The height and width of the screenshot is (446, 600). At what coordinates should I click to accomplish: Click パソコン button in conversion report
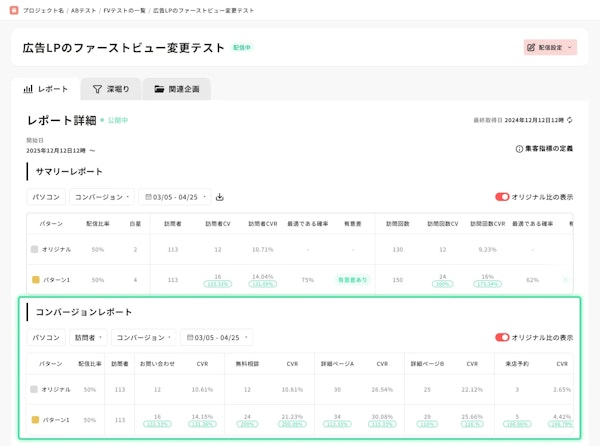(47, 338)
